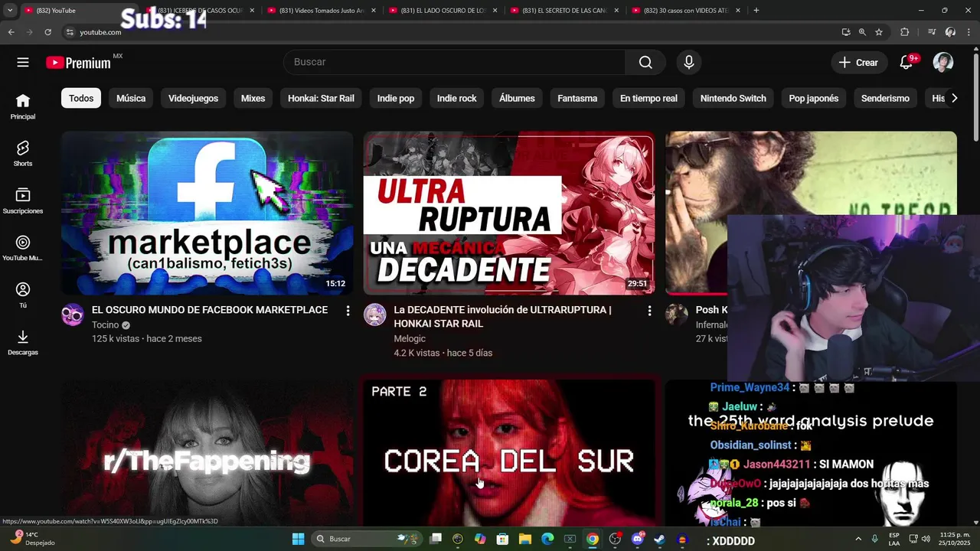Show hidden system tray icons
Image resolution: width=980 pixels, height=551 pixels.
tap(858, 539)
